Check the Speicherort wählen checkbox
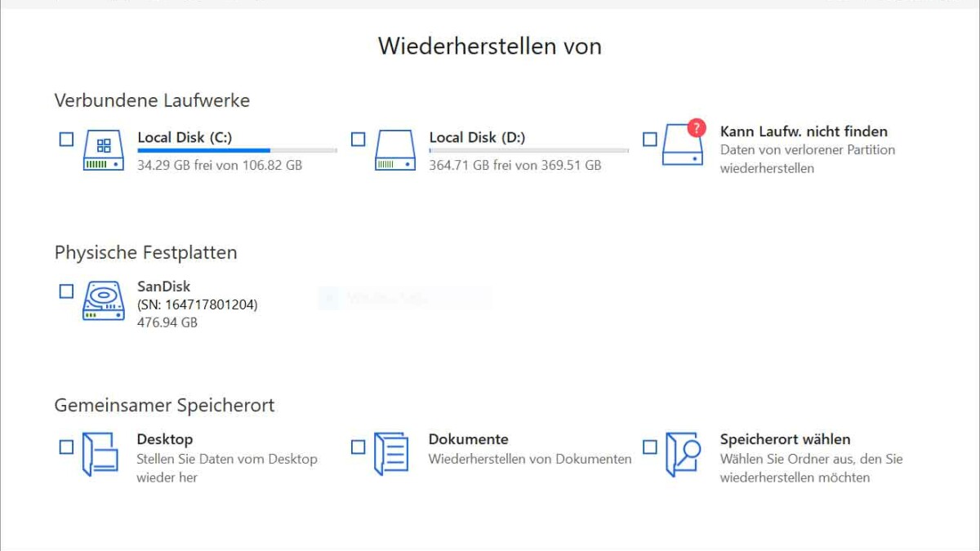Viewport: 980px width, 551px height. click(x=650, y=447)
